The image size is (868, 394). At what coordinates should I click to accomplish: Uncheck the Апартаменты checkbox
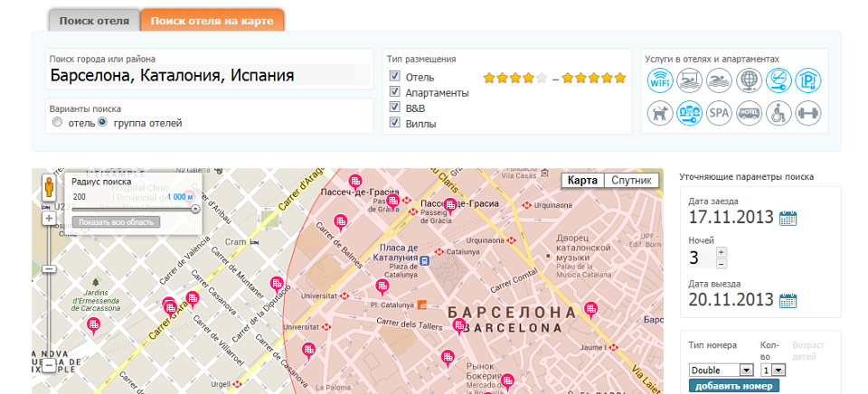[x=395, y=91]
